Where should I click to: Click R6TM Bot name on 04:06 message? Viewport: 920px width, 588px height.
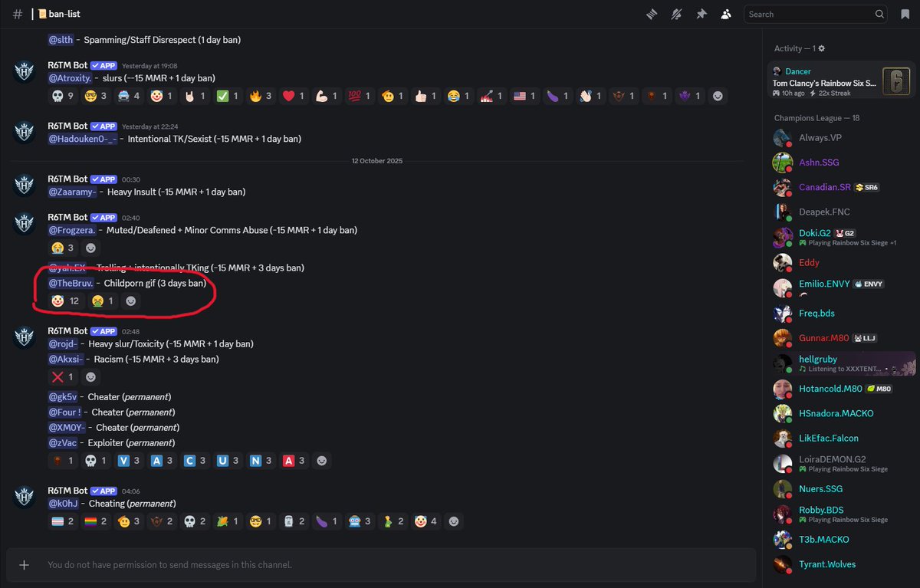67,491
